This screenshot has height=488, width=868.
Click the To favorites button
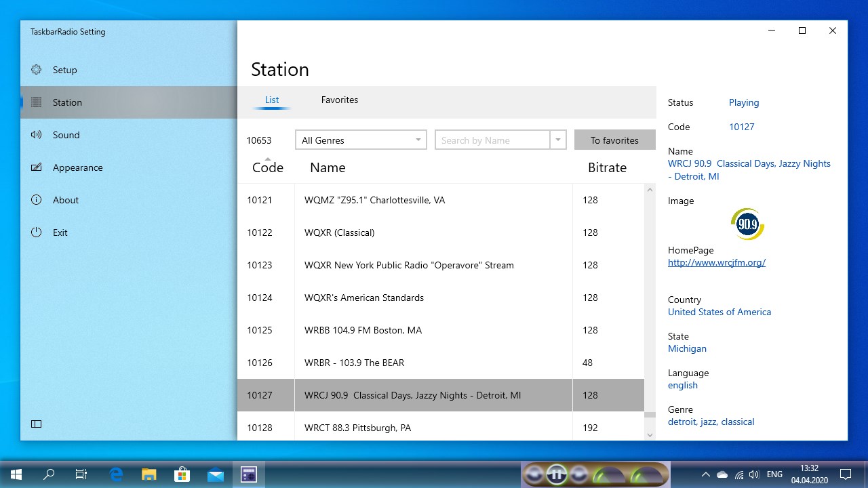[614, 140]
